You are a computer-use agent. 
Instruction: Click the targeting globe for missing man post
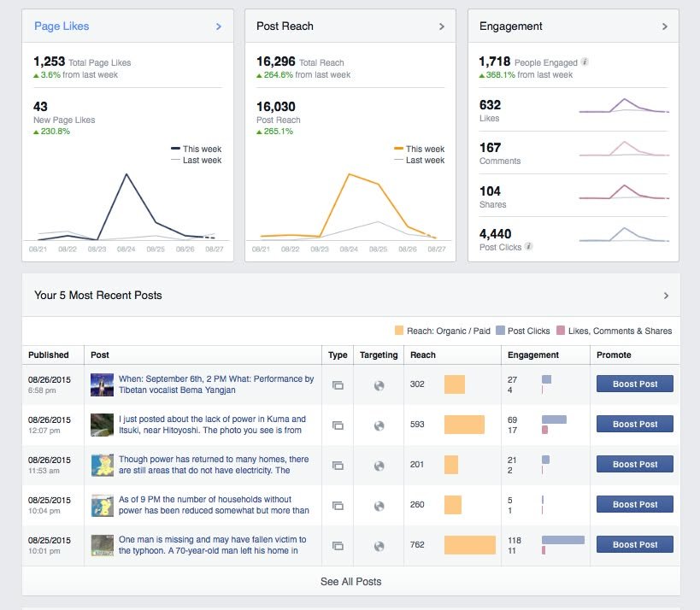pos(379,546)
